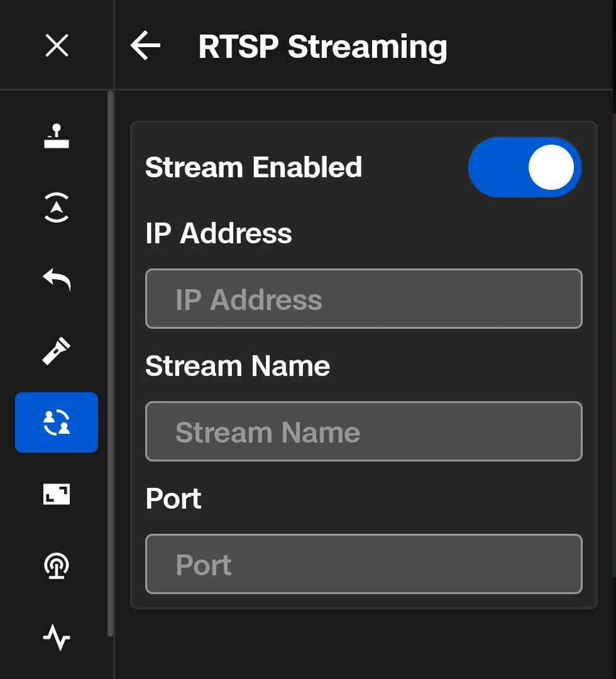This screenshot has height=679, width=616.
Task: Click the Stream Name field label
Action: 238,366
